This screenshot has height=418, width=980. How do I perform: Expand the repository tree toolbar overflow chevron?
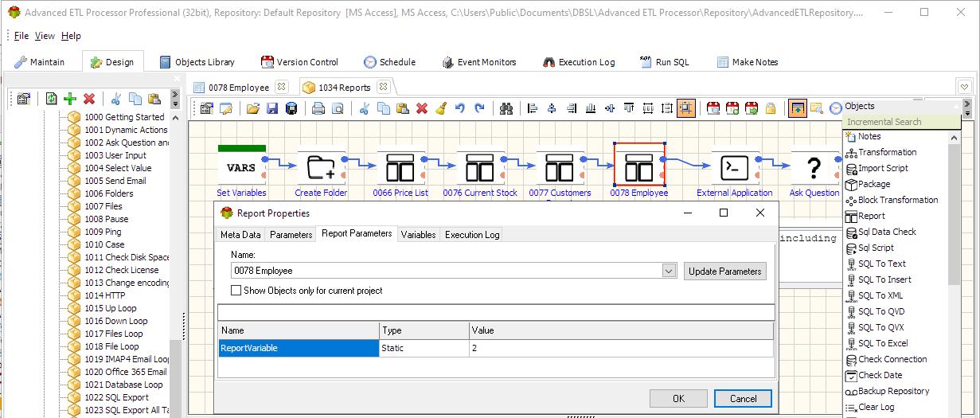174,99
